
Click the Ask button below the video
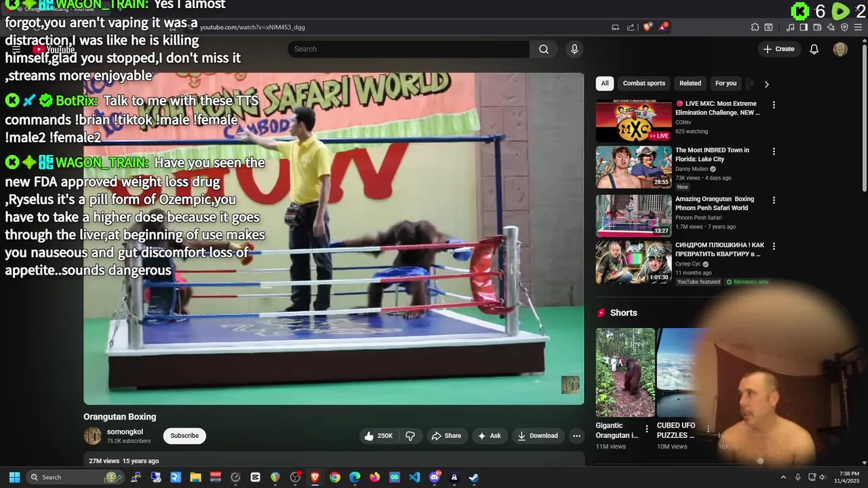[x=490, y=436]
